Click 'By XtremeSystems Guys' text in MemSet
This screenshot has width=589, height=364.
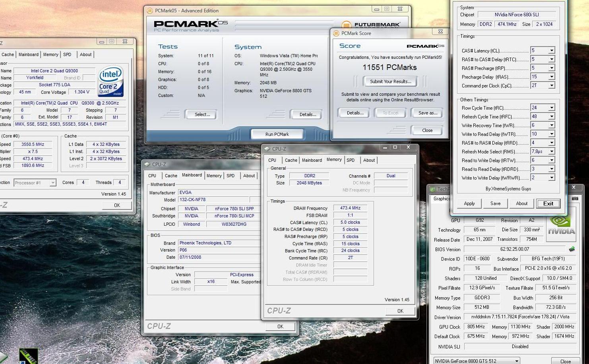coord(508,189)
